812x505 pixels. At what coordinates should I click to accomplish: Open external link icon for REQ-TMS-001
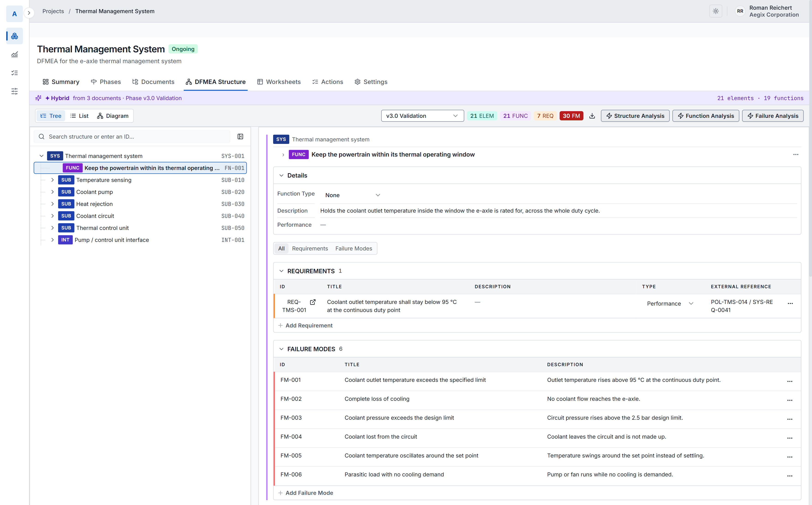coord(313,302)
